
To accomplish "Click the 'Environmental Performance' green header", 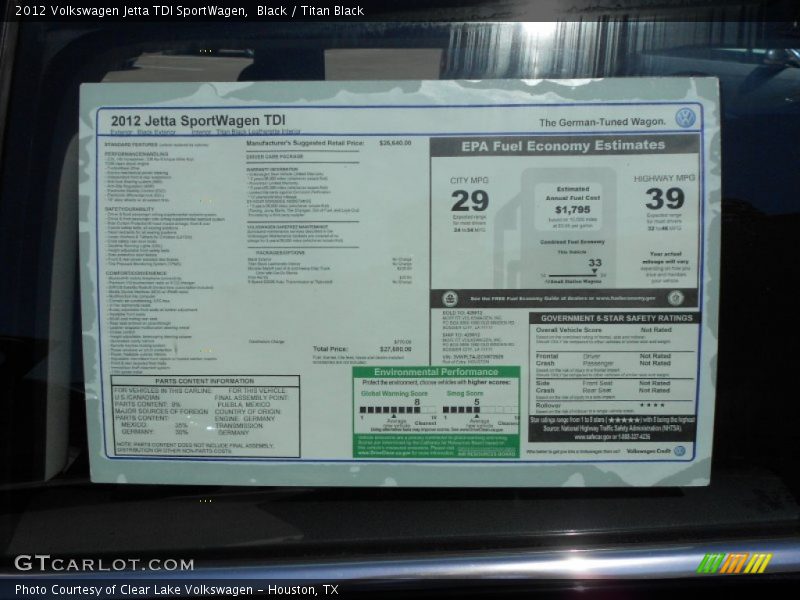I will 436,372.
